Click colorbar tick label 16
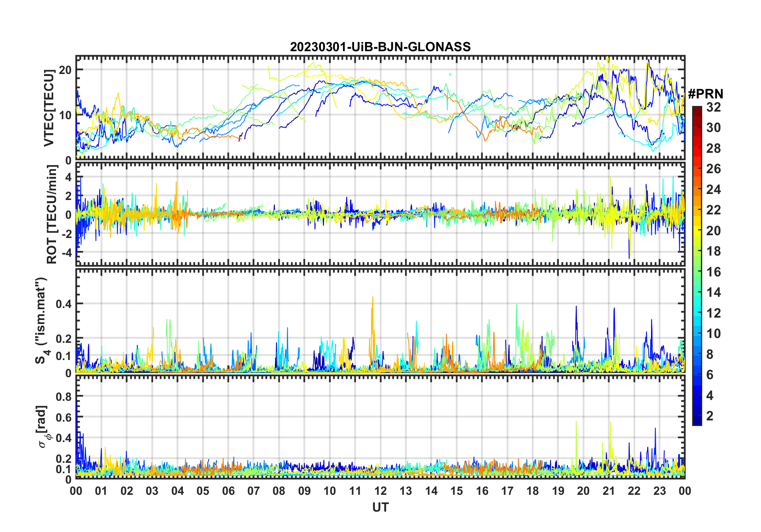The height and width of the screenshot is (532, 761). (x=713, y=272)
